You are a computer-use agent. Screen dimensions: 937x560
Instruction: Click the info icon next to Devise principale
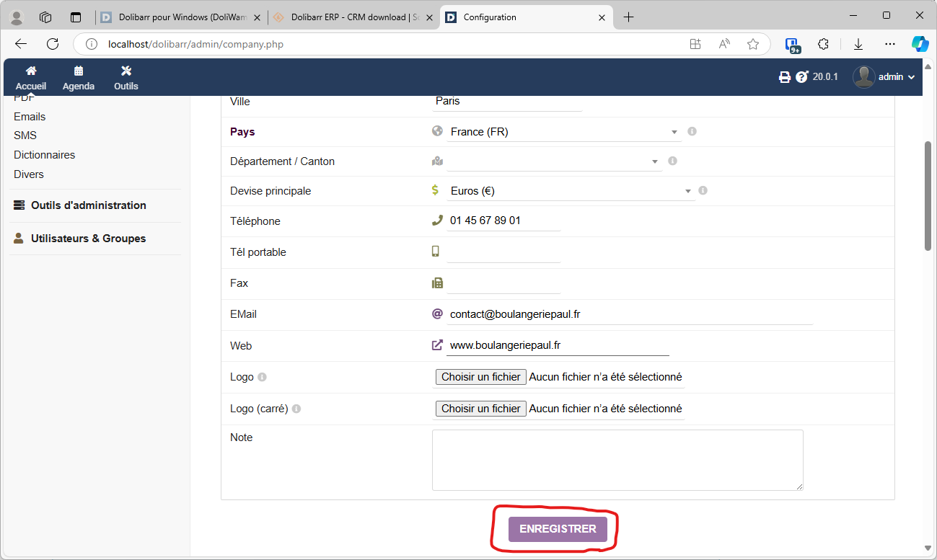click(x=703, y=191)
